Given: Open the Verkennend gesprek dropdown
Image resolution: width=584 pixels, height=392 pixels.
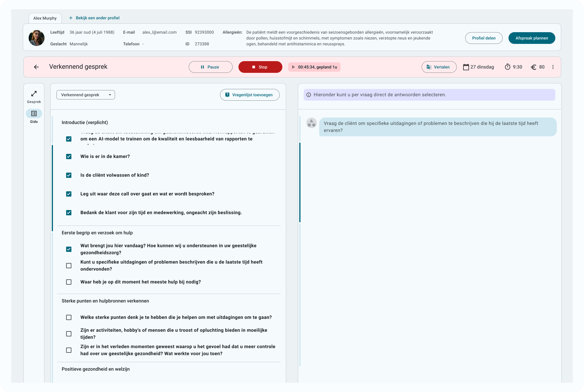Looking at the screenshot, I should pos(85,95).
